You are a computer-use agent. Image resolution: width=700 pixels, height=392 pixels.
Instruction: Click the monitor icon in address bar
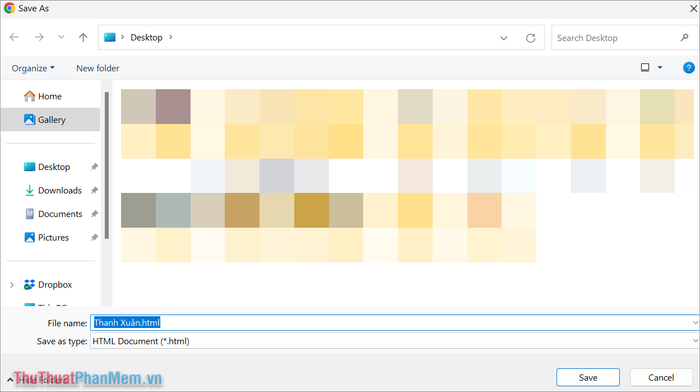[x=109, y=38]
